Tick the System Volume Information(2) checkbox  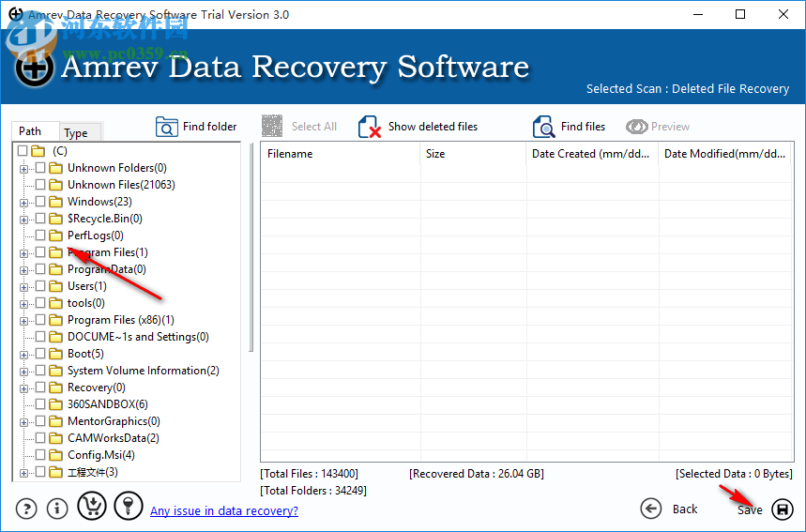40,371
